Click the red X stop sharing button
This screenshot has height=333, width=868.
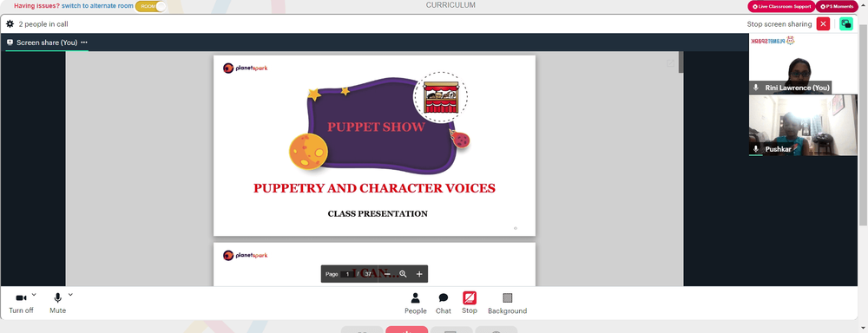(823, 23)
